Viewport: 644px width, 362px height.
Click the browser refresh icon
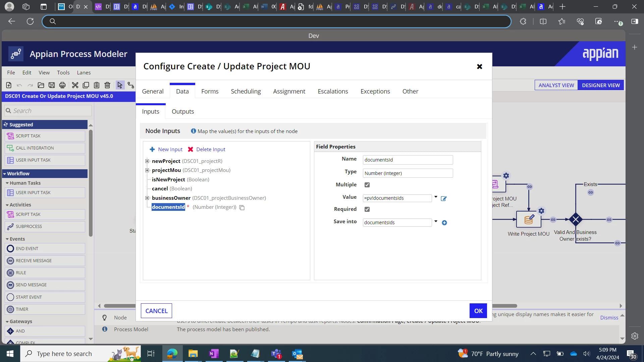click(30, 21)
